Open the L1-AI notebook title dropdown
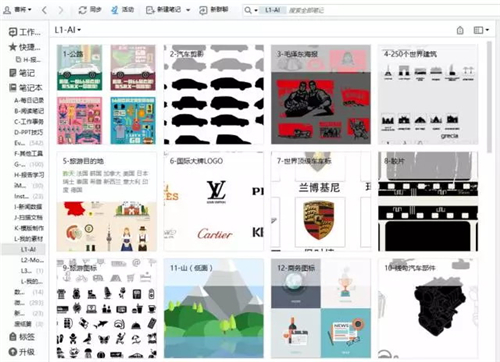The width and height of the screenshot is (500, 362). [x=68, y=30]
